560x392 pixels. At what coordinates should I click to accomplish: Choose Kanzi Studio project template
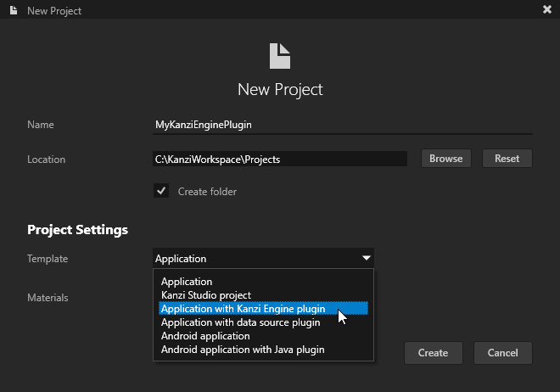tap(263, 295)
